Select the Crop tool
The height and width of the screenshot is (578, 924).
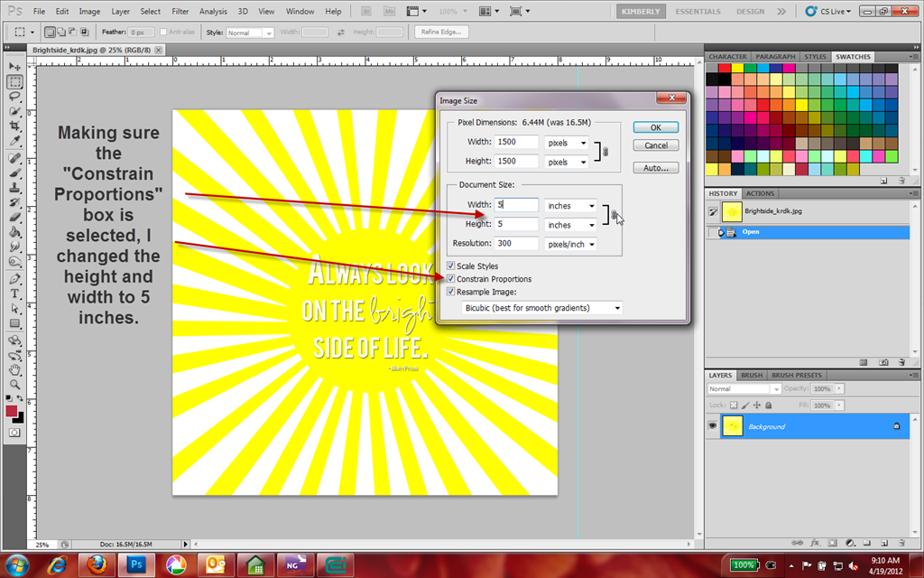(x=14, y=126)
